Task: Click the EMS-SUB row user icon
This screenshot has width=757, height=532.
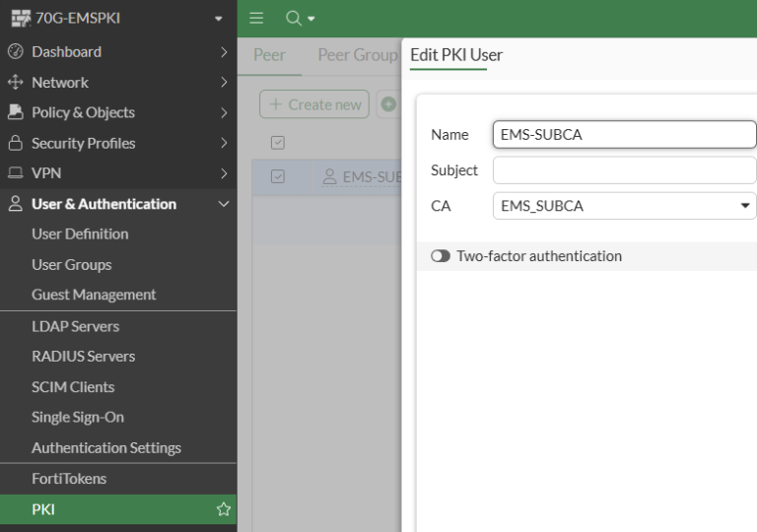Action: click(330, 176)
